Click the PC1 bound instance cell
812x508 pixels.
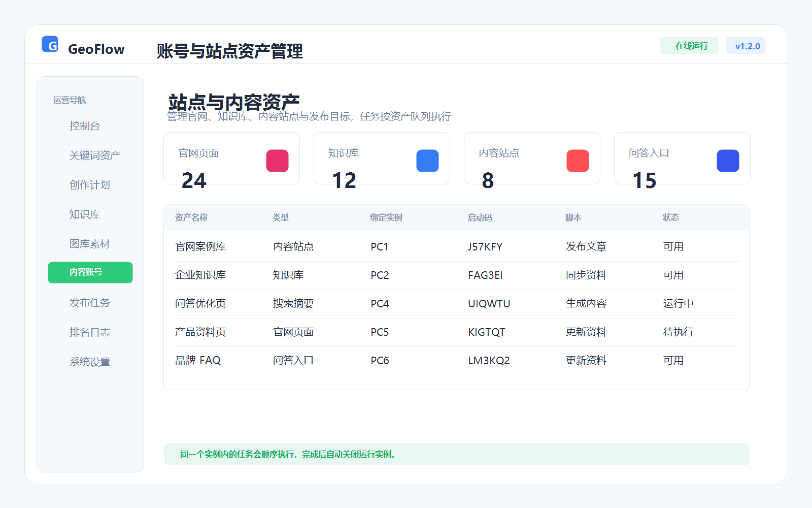(x=380, y=247)
